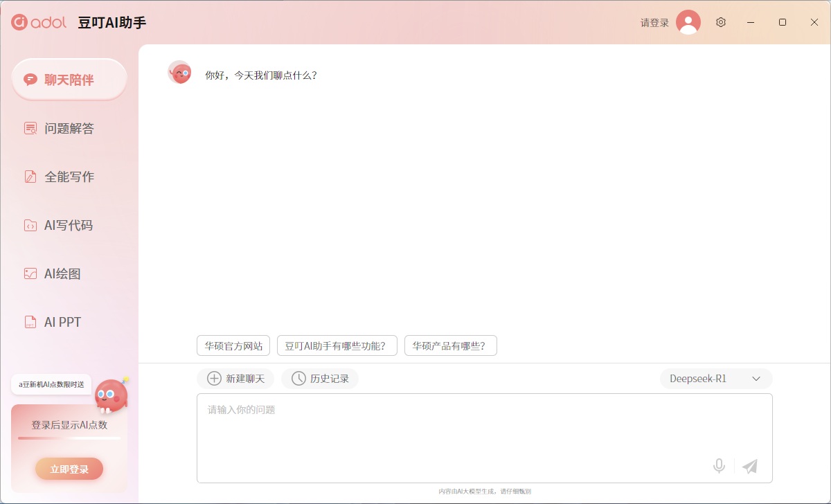Open the 问题解答 sidebar section
The image size is (831, 504).
click(x=69, y=128)
